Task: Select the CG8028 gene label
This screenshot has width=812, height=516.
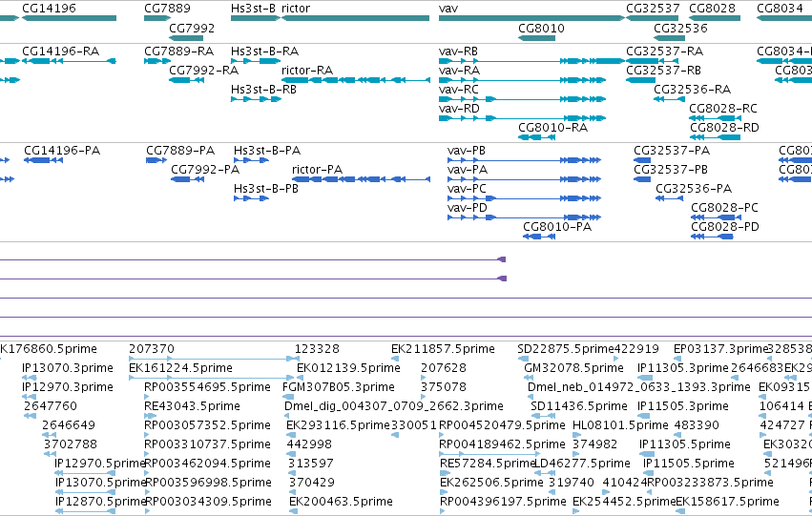Action: point(712,9)
